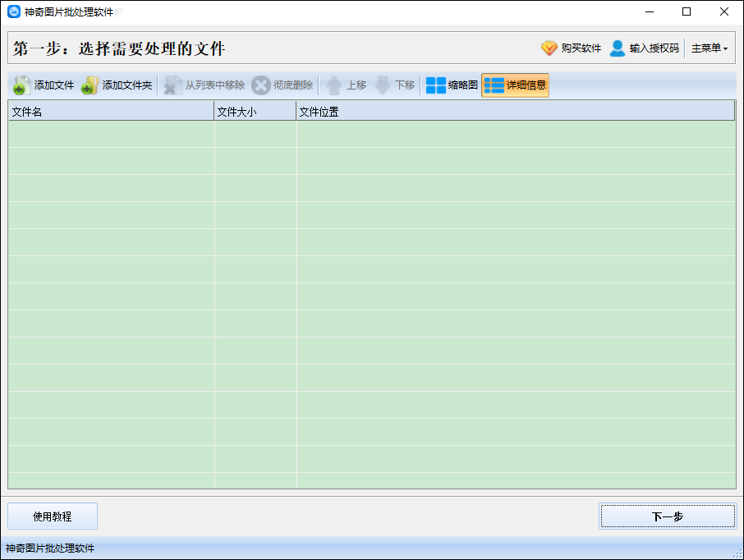Click the 添加文件夹 add folder icon
Screen dimensions: 744x560
88,85
